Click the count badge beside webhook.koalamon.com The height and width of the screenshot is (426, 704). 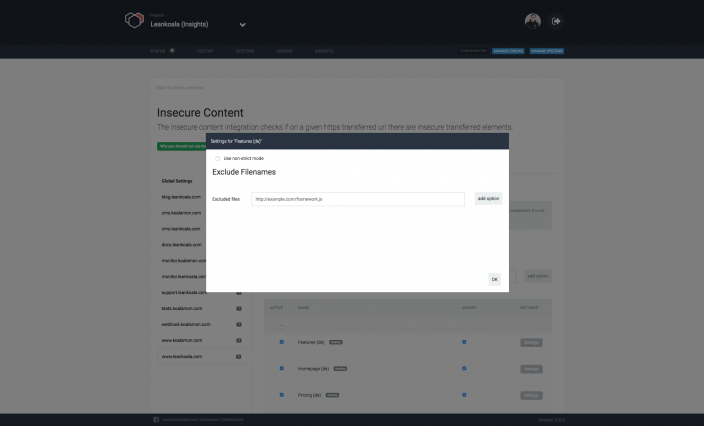pyautogui.click(x=239, y=324)
